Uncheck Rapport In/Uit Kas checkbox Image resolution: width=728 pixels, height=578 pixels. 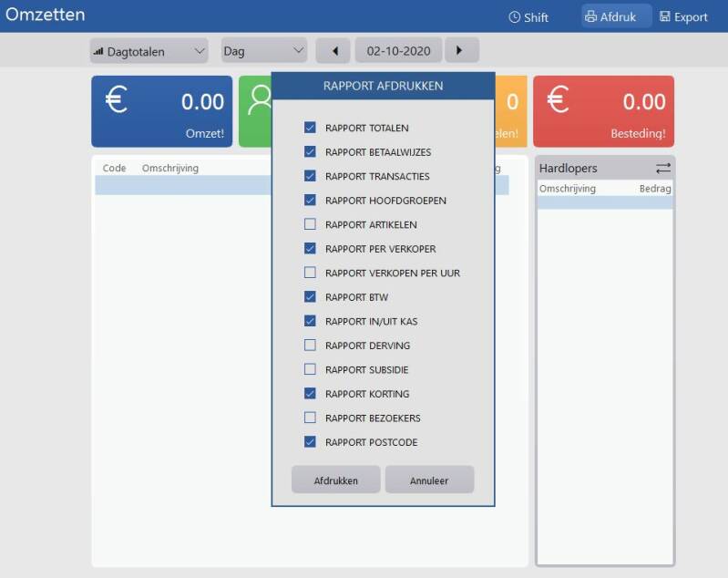coord(310,321)
